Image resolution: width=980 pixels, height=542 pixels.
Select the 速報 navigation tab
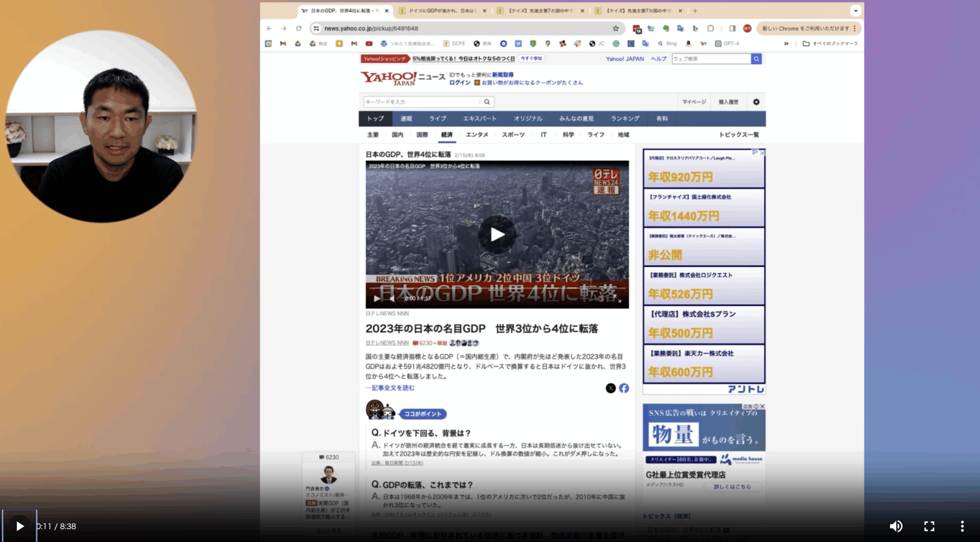406,119
